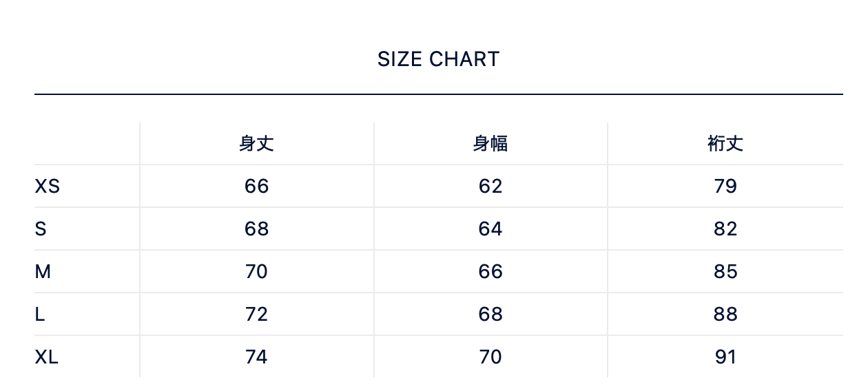Click XL 身丈 value 74
This screenshot has height=391, width=868.
click(256, 357)
